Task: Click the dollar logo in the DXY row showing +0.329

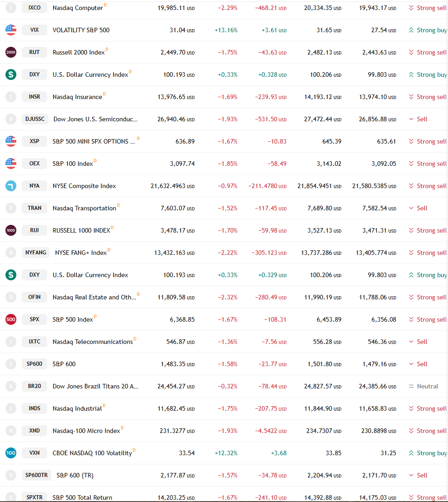Action: coord(11,275)
